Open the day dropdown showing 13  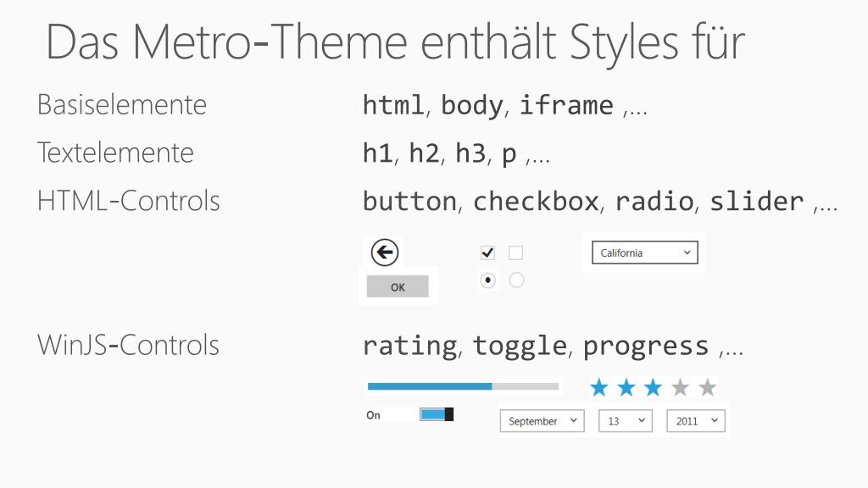point(626,421)
